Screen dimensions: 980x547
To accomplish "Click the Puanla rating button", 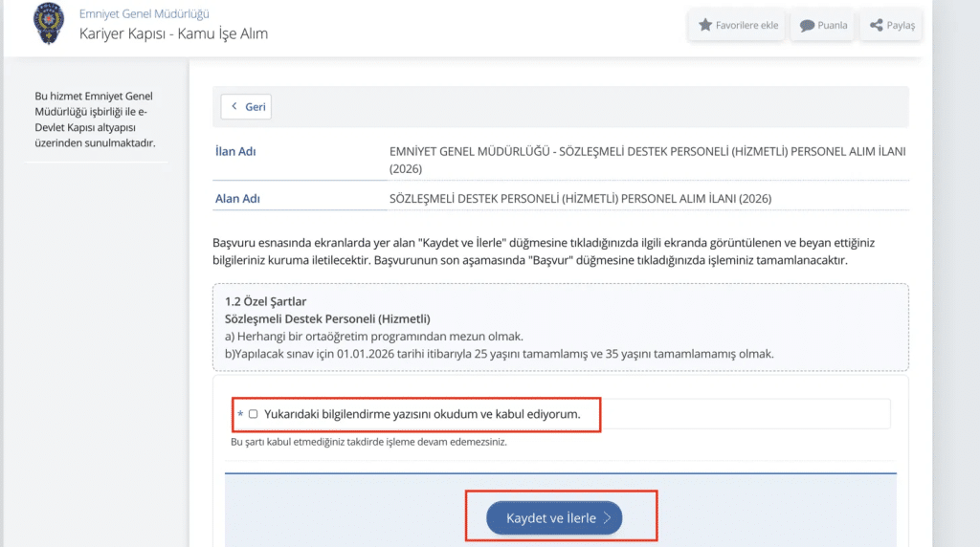I will [x=823, y=25].
